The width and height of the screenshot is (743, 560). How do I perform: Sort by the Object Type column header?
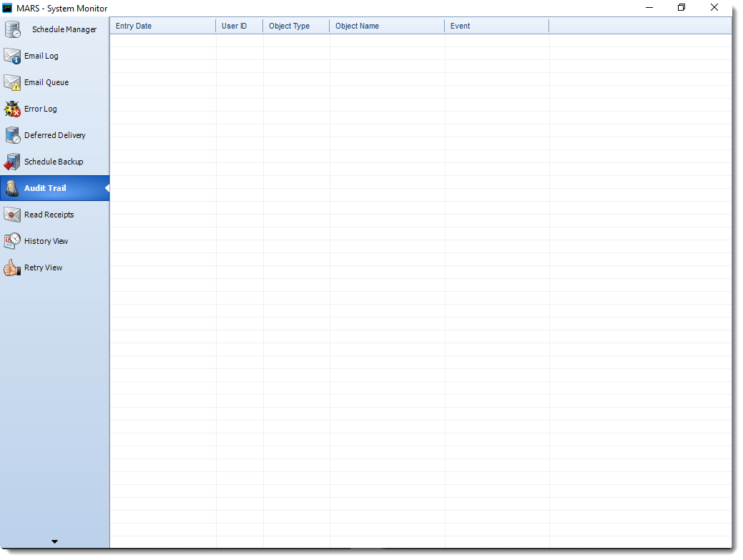(296, 26)
